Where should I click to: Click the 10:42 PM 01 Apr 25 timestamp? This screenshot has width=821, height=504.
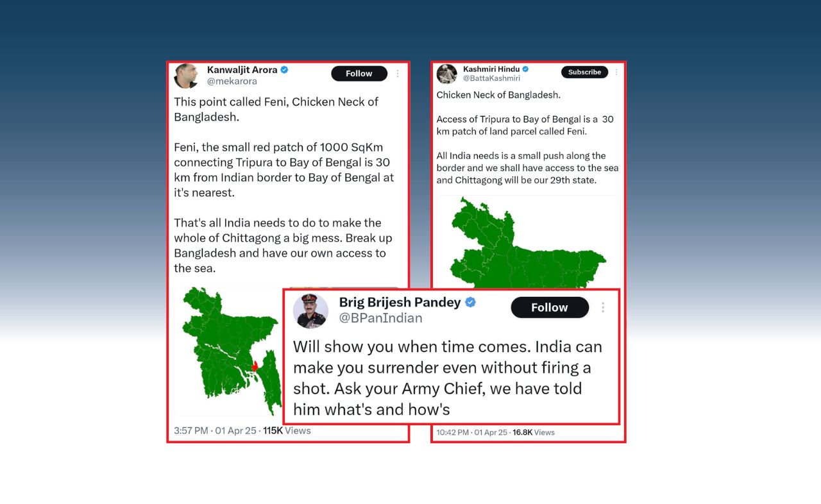[x=472, y=433]
